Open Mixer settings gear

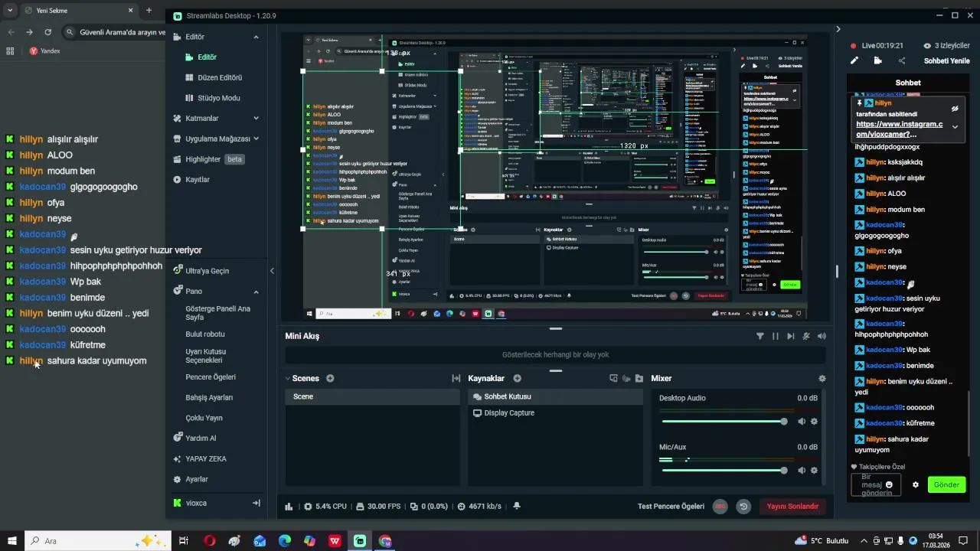pyautogui.click(x=822, y=378)
